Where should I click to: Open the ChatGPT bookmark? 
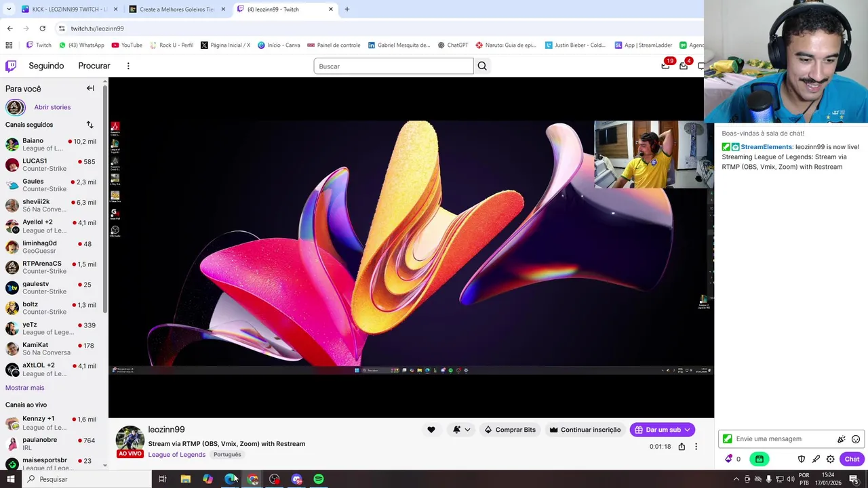(x=453, y=45)
